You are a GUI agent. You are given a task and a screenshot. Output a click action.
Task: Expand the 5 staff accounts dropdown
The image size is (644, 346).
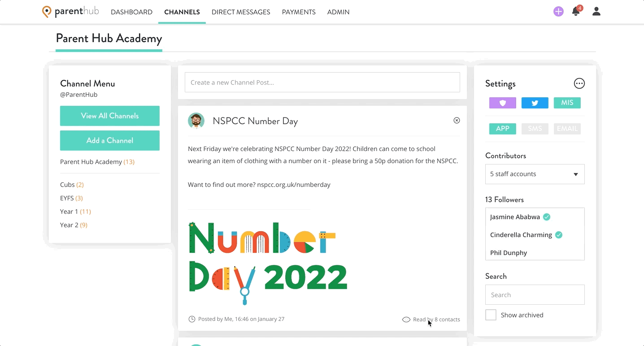point(535,174)
